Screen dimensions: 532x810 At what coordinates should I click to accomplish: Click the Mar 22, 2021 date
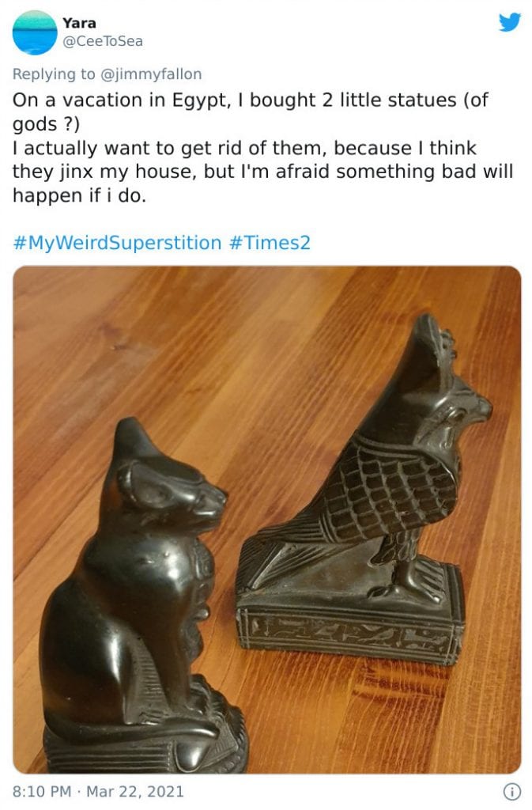click(x=134, y=791)
